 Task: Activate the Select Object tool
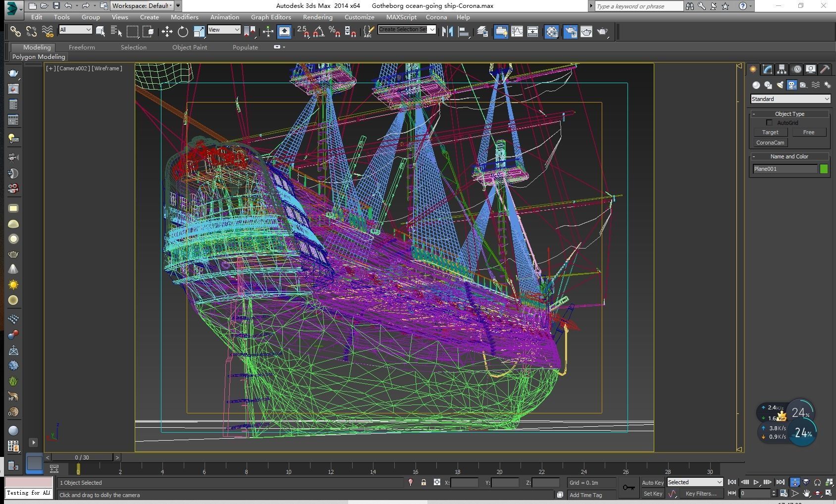(x=101, y=32)
